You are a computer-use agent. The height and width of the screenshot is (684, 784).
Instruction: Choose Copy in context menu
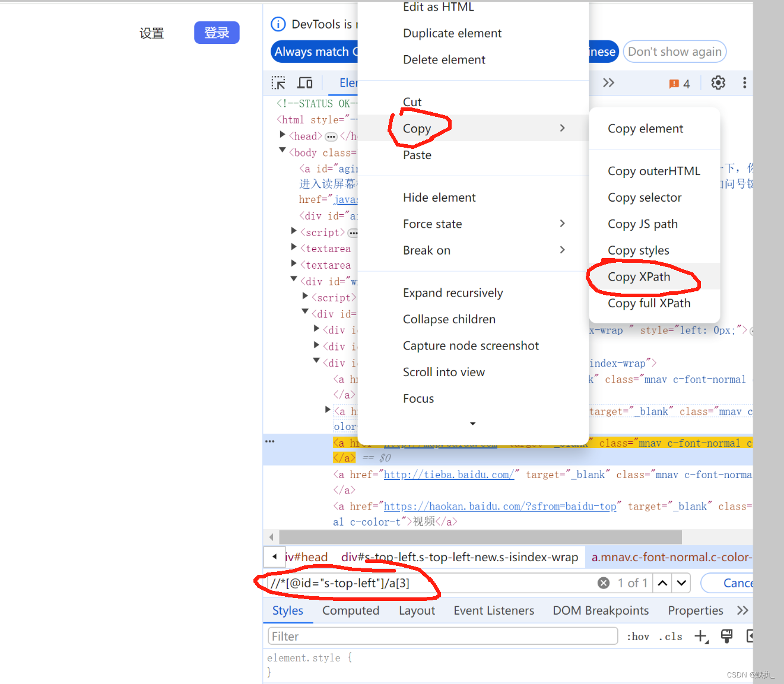pos(473,128)
